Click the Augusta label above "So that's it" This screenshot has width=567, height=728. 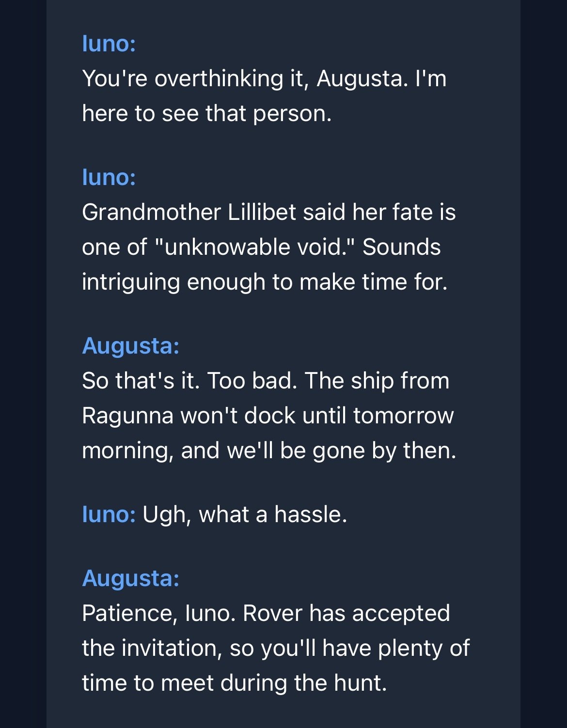point(131,346)
